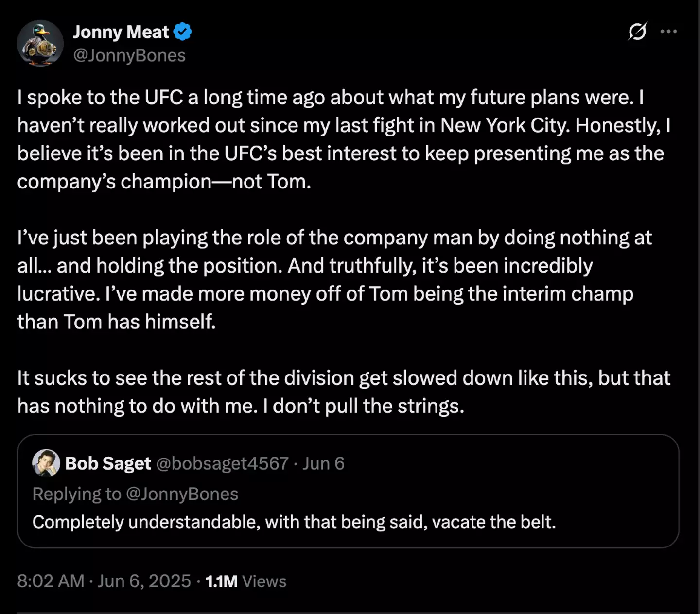Viewport: 700px width, 614px height.
Task: Open the Bob Saget display name
Action: point(108,463)
